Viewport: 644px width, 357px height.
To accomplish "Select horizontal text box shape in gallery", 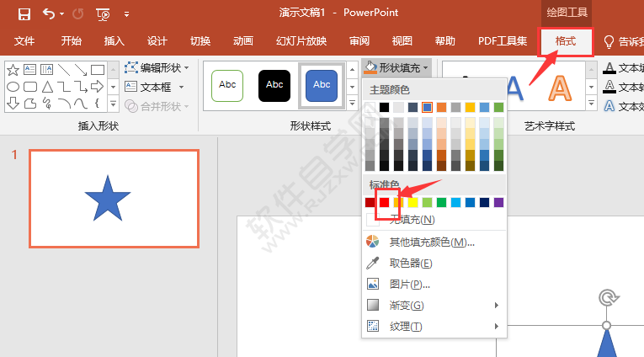I will click(x=30, y=69).
